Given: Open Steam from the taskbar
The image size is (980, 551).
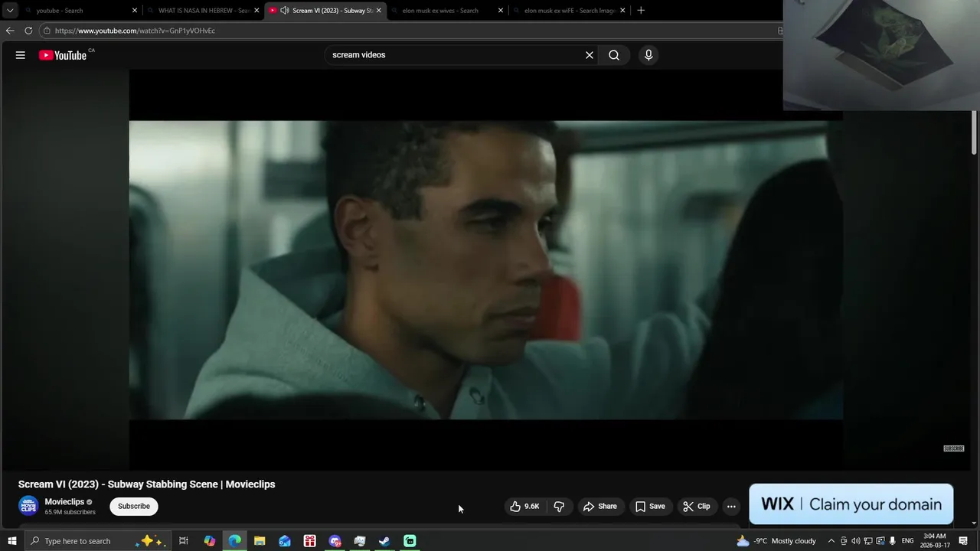Looking at the screenshot, I should (x=384, y=541).
